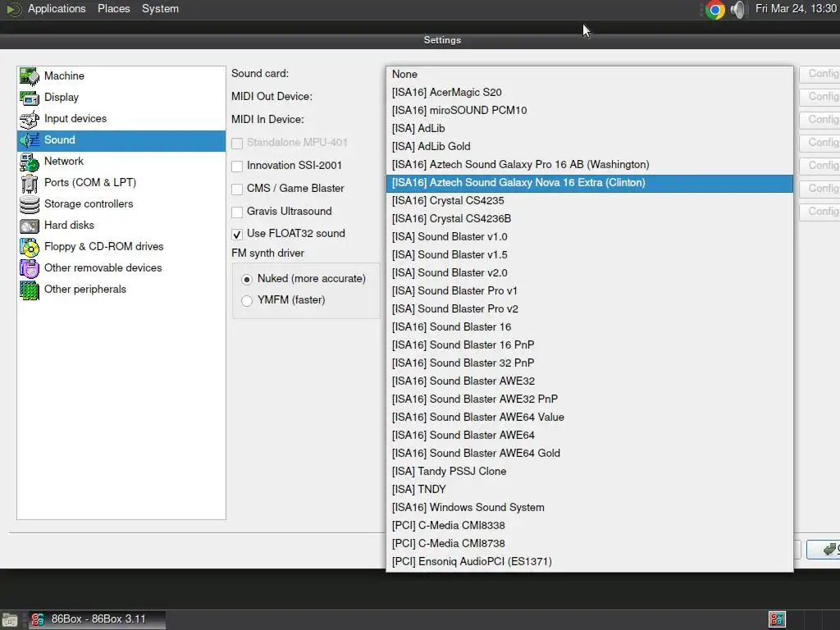Select YMFM (faster) FM driver
The image size is (840, 630).
247,300
